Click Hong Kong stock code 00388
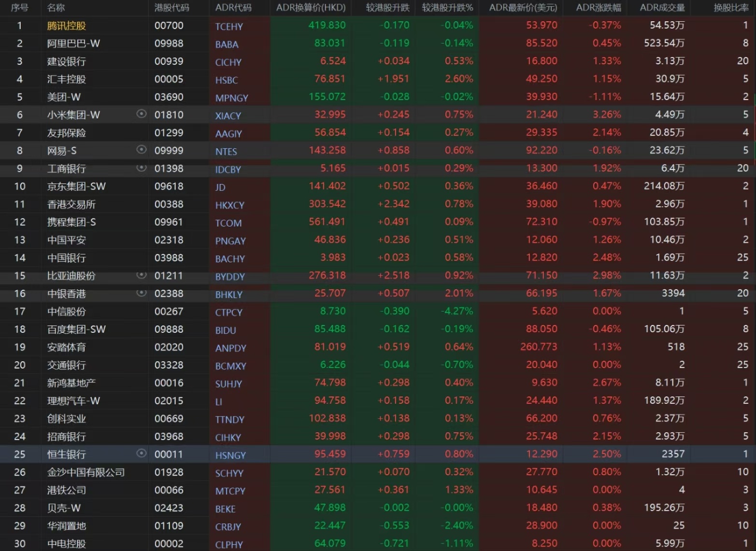The height and width of the screenshot is (551, 756). 169,204
